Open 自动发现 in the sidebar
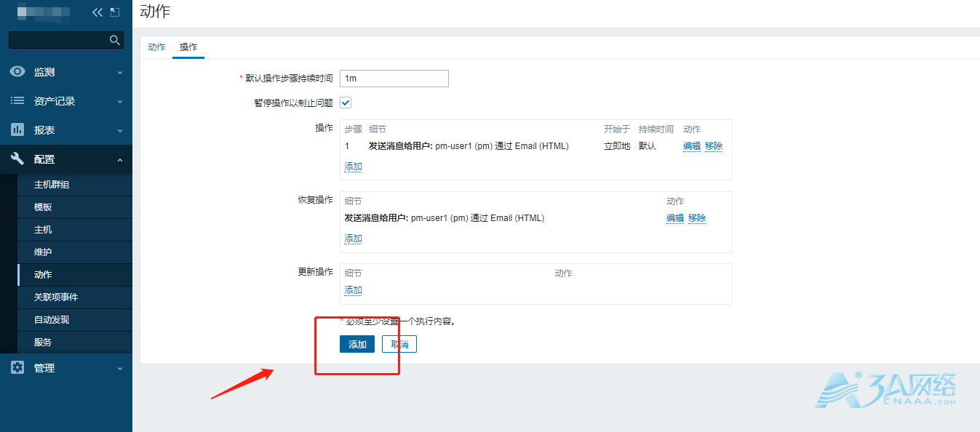This screenshot has width=980, height=432. (x=74, y=320)
